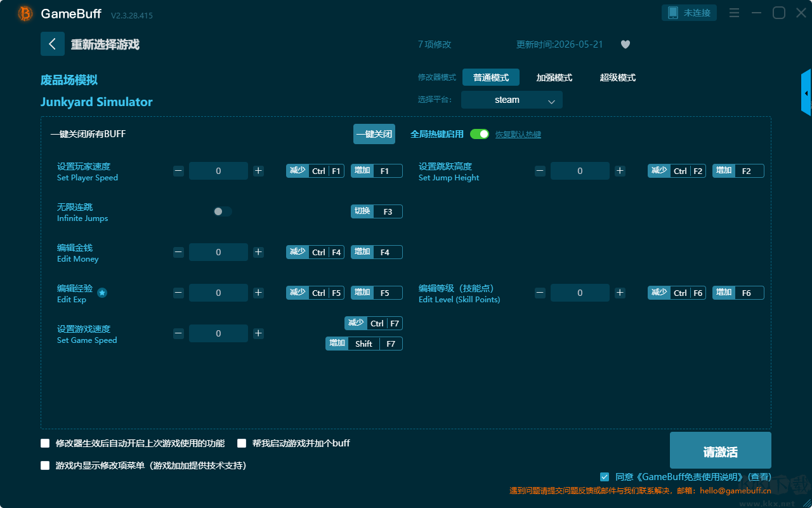
Task: Click Edit Money 减少 Ctrl F4 hotkey
Action: [x=315, y=252]
